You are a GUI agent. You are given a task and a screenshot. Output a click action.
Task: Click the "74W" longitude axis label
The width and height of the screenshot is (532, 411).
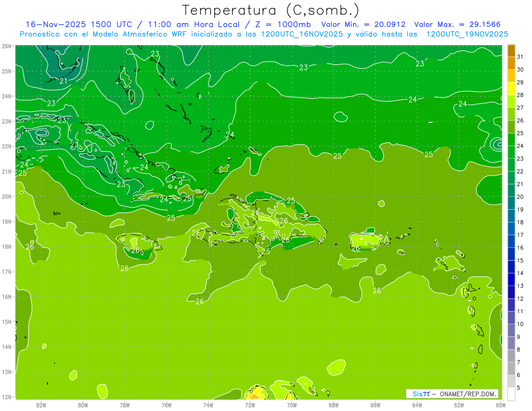(208, 405)
